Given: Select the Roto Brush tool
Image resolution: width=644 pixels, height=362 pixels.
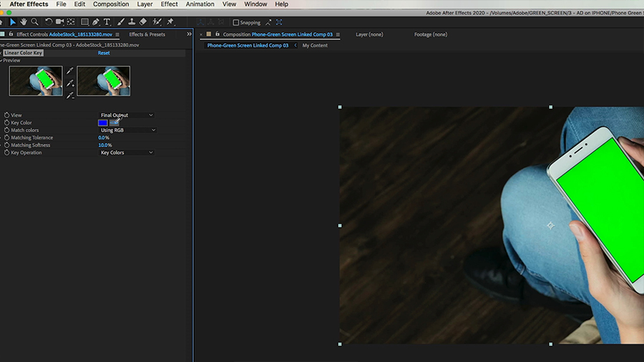Looking at the screenshot, I should click(x=157, y=21).
